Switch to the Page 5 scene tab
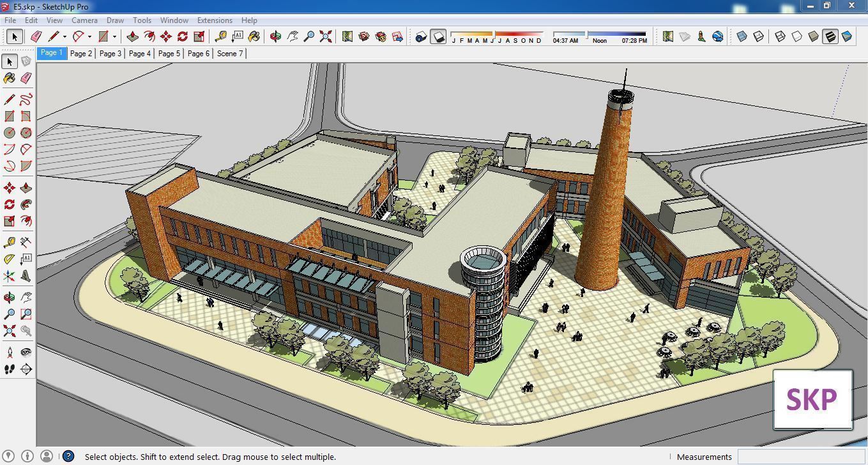Screen dimensions: 868x465 (x=169, y=54)
